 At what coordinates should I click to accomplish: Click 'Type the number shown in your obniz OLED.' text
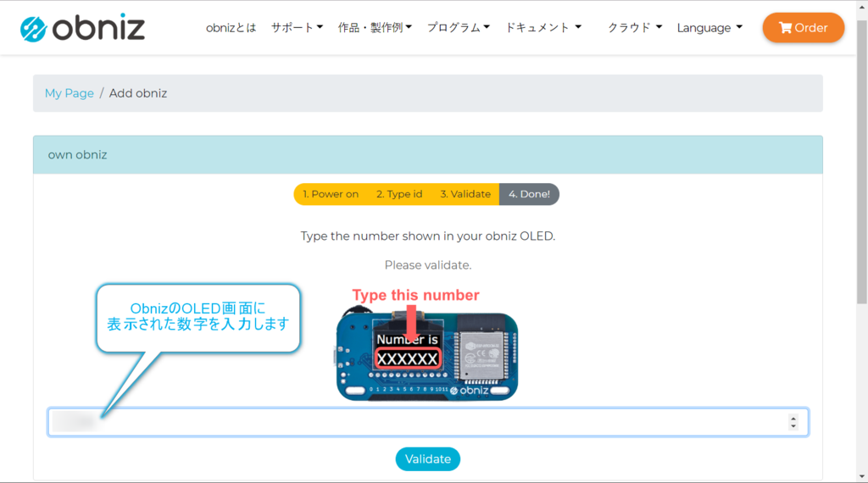point(428,236)
